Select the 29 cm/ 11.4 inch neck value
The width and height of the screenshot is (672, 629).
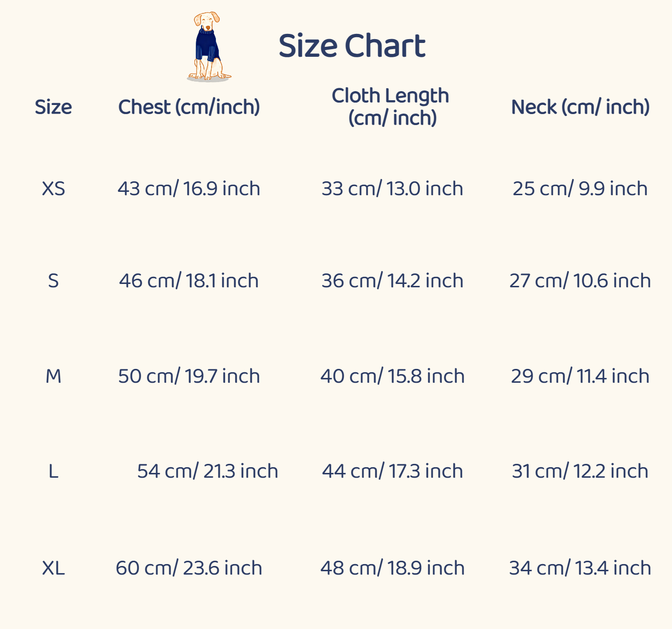pos(580,376)
